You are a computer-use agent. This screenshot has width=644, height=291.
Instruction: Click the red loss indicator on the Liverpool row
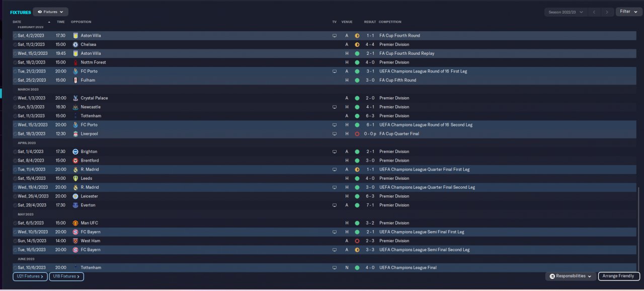coord(357,134)
